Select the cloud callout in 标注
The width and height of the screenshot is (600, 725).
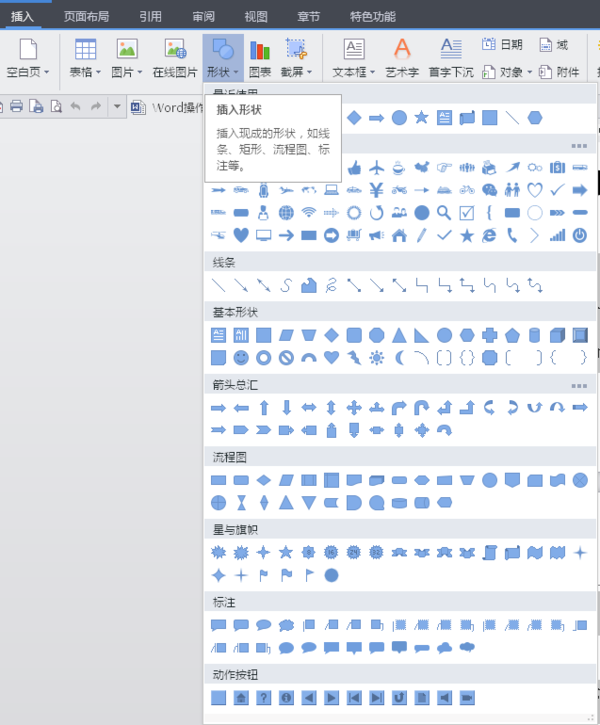[x=286, y=625]
